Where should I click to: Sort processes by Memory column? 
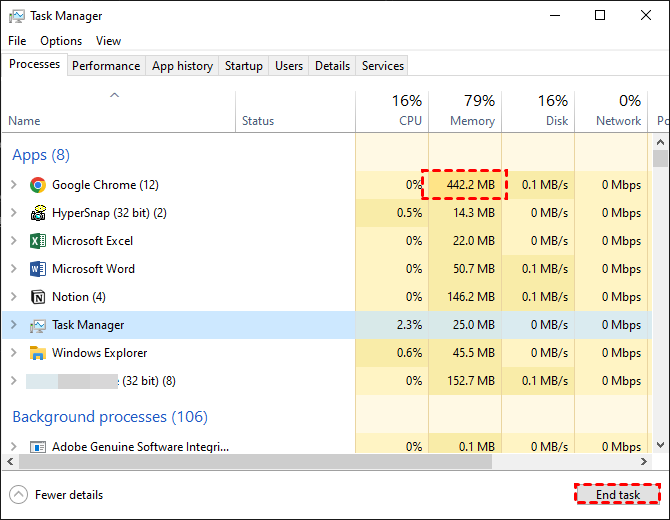472,121
